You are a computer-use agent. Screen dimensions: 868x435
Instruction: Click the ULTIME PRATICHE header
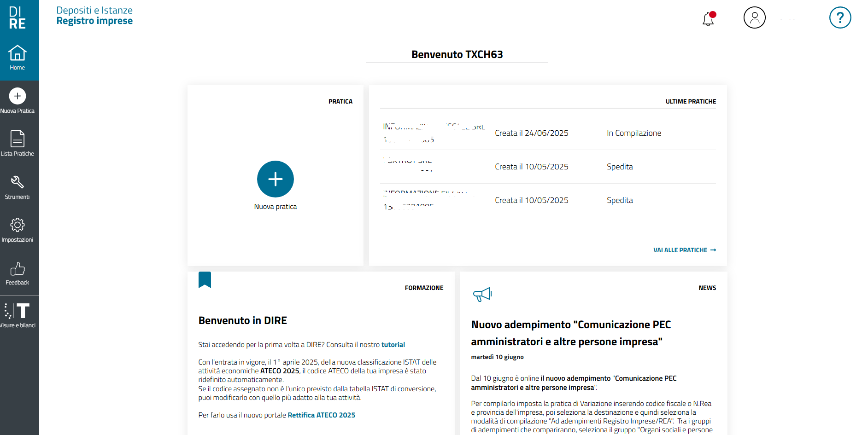(691, 101)
